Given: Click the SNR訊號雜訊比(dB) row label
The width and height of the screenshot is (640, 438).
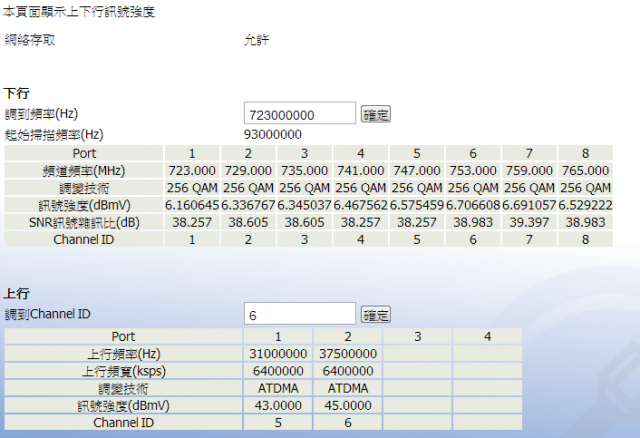Looking at the screenshot, I should (x=84, y=222).
